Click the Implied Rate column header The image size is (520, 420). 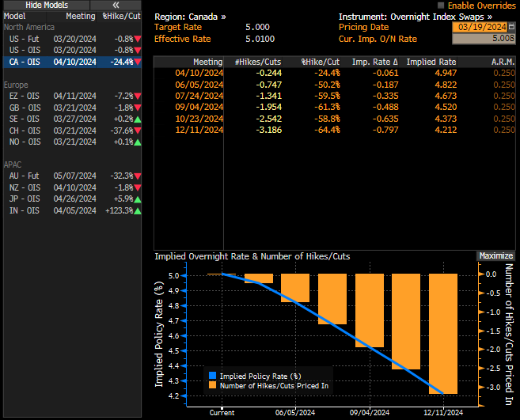click(431, 62)
